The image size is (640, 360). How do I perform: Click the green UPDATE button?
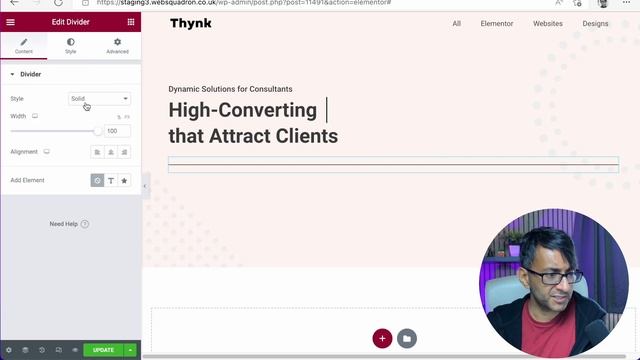pyautogui.click(x=103, y=350)
